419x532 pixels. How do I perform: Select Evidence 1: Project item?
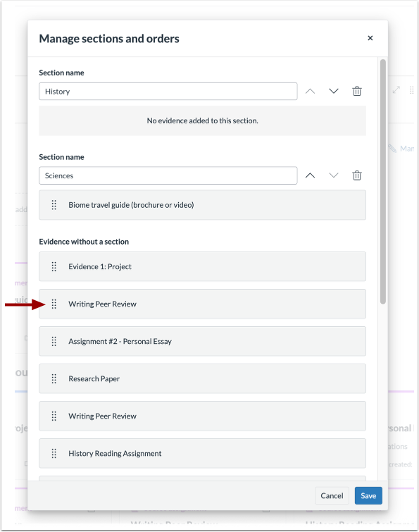(x=202, y=266)
